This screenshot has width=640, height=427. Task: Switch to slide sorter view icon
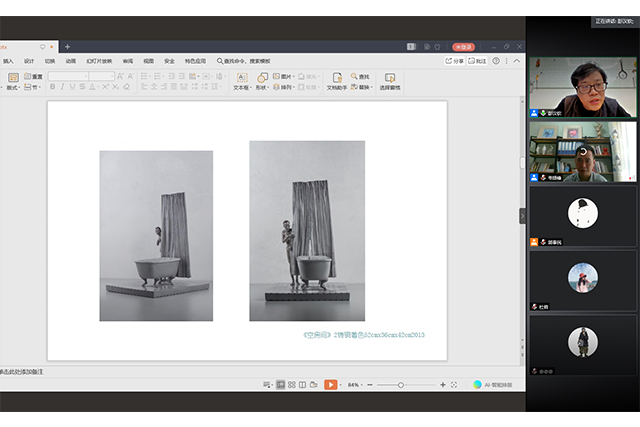(292, 384)
